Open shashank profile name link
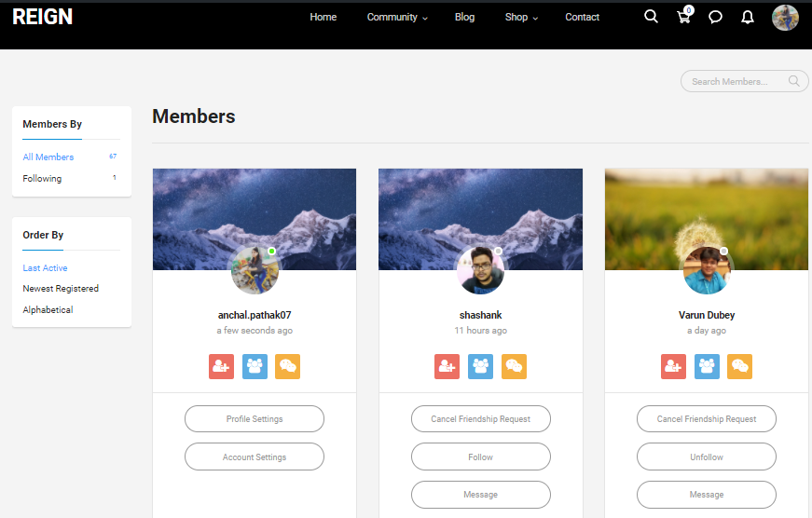The image size is (812, 518). click(480, 315)
